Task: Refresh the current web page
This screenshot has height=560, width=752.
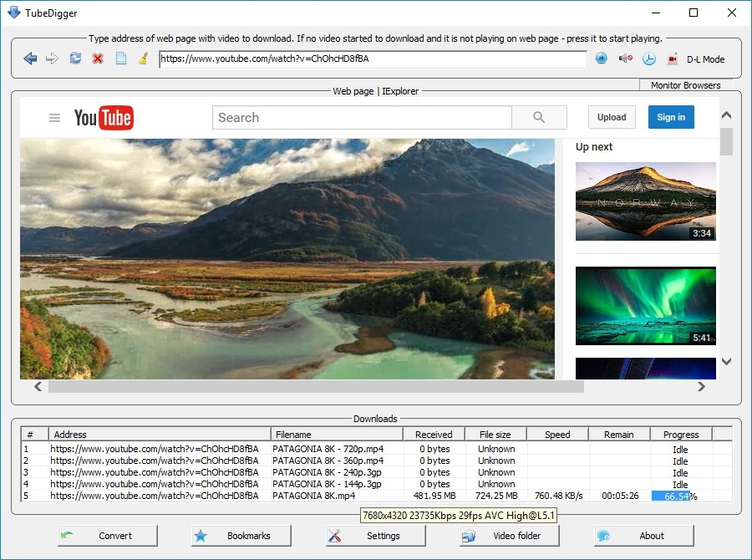Action: [x=75, y=59]
